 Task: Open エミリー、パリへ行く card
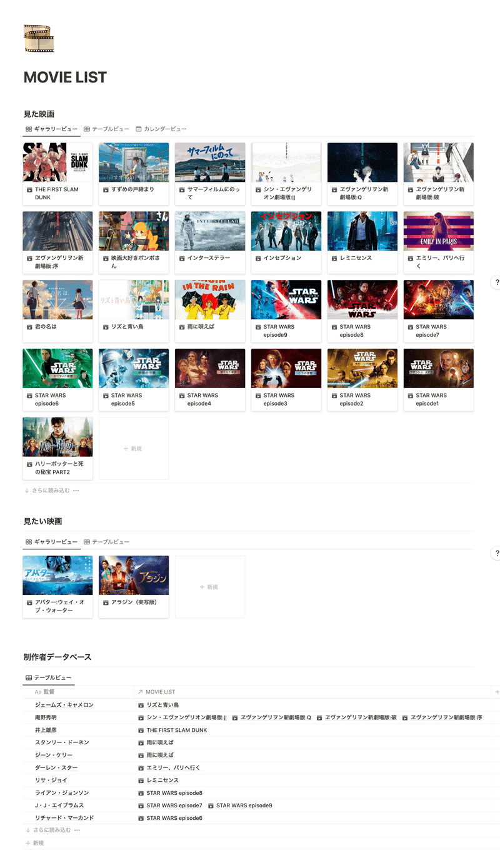[x=439, y=242]
